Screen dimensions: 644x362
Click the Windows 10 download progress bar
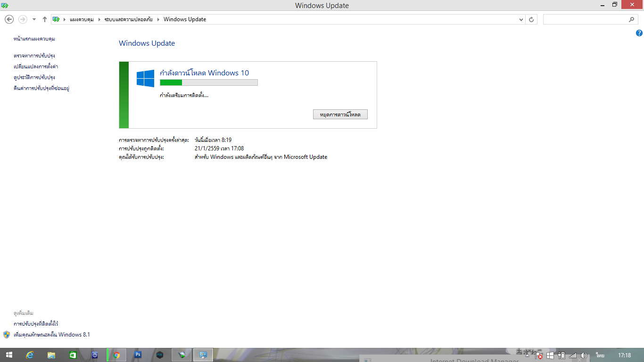[x=209, y=82]
